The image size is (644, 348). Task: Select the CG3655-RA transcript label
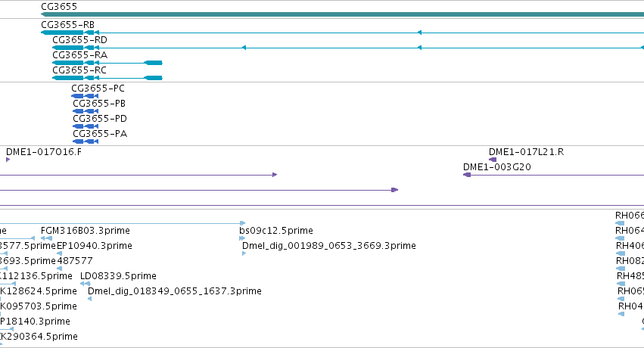pos(79,55)
